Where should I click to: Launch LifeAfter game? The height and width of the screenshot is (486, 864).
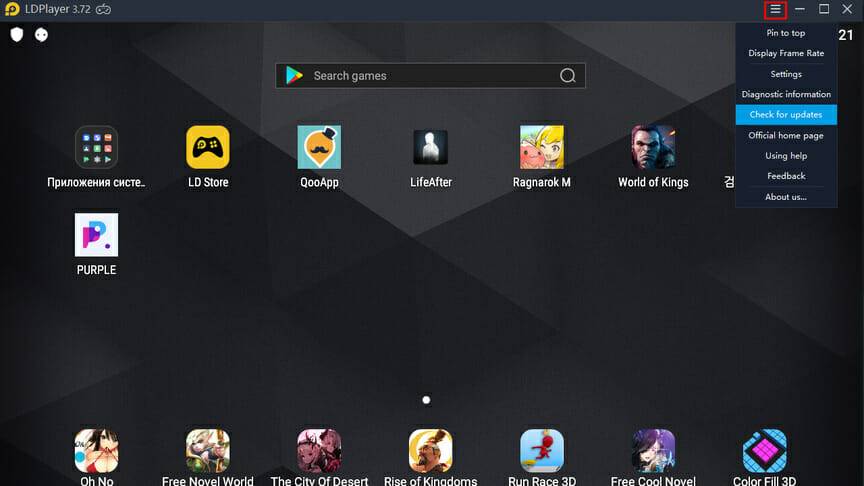[430, 147]
